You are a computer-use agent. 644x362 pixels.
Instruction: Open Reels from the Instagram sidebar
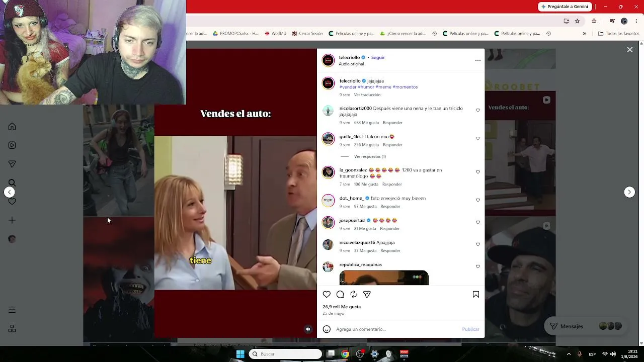click(x=12, y=145)
